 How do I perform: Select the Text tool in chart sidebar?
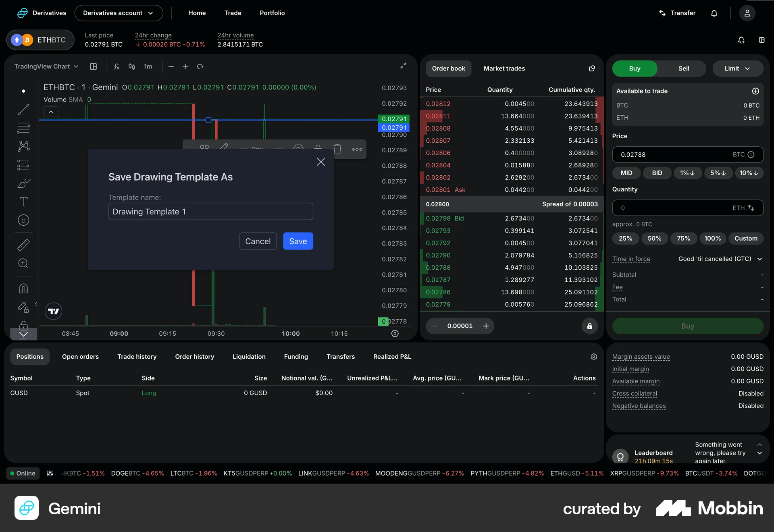[x=23, y=202]
